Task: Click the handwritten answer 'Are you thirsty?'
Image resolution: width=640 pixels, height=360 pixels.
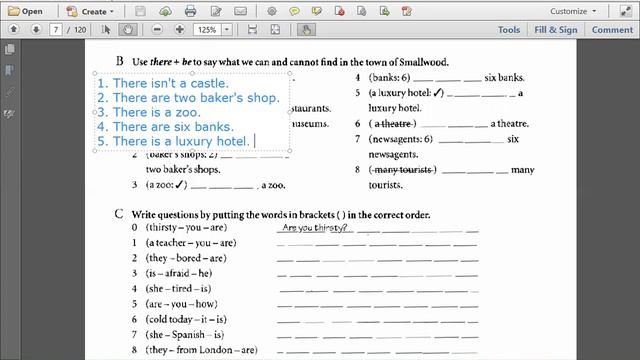Action: [314, 228]
